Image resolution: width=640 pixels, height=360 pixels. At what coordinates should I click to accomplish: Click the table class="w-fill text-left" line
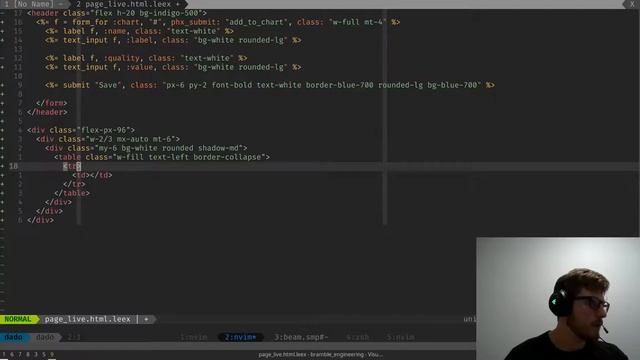click(162, 157)
